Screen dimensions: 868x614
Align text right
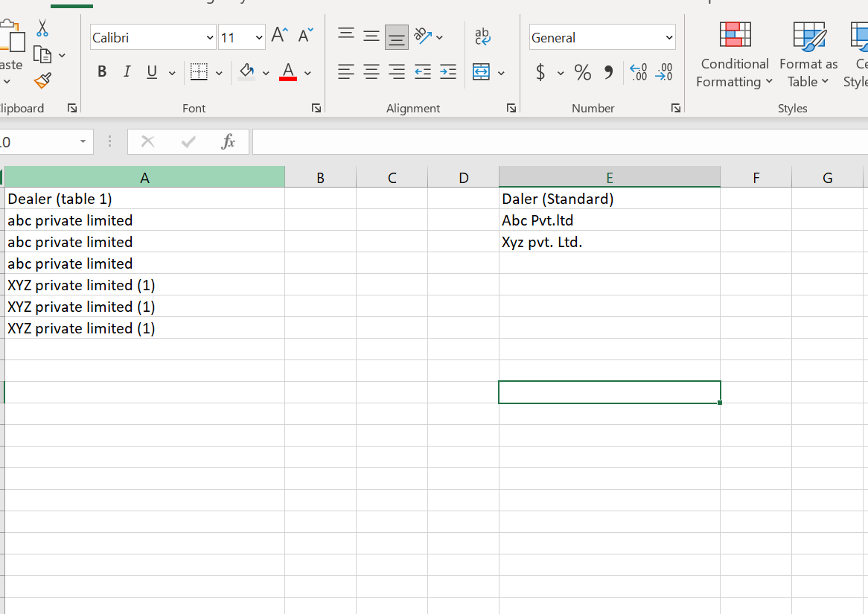[x=396, y=72]
